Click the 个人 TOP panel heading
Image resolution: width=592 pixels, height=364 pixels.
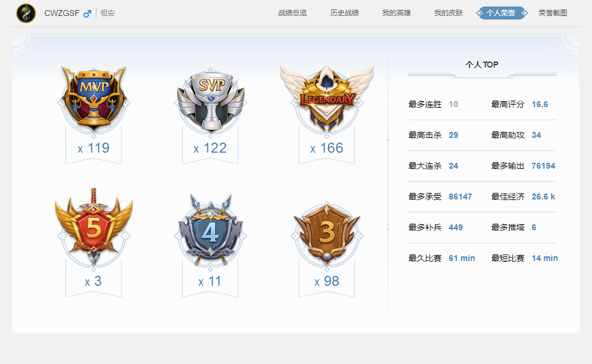coord(482,65)
